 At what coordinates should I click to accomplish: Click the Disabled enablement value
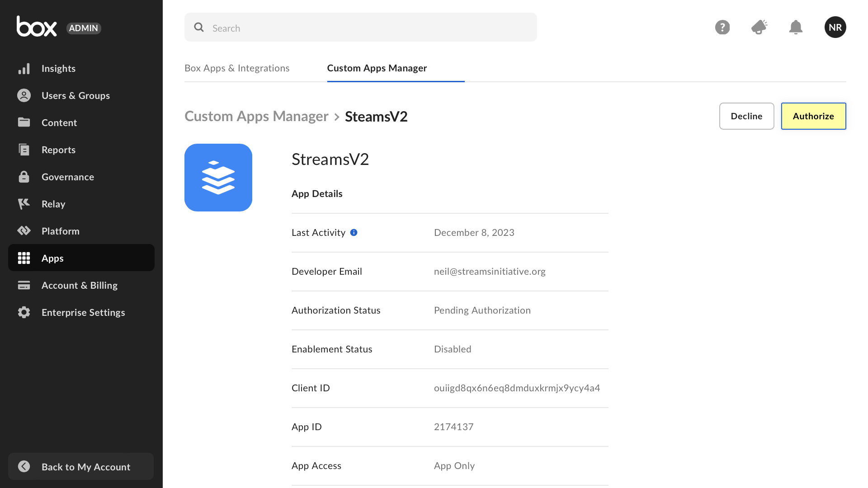click(x=453, y=349)
